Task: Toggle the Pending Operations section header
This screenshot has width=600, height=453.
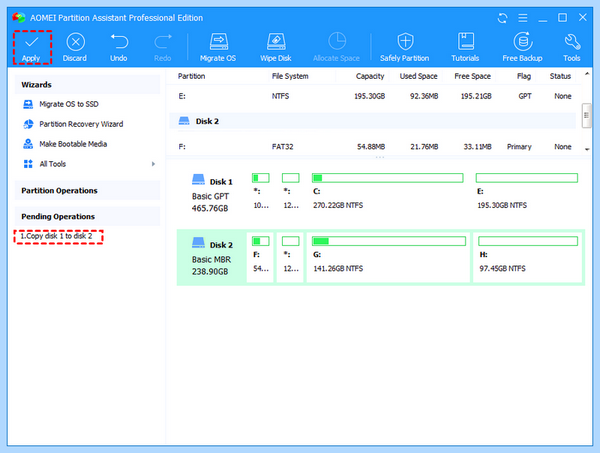Action: click(87, 217)
